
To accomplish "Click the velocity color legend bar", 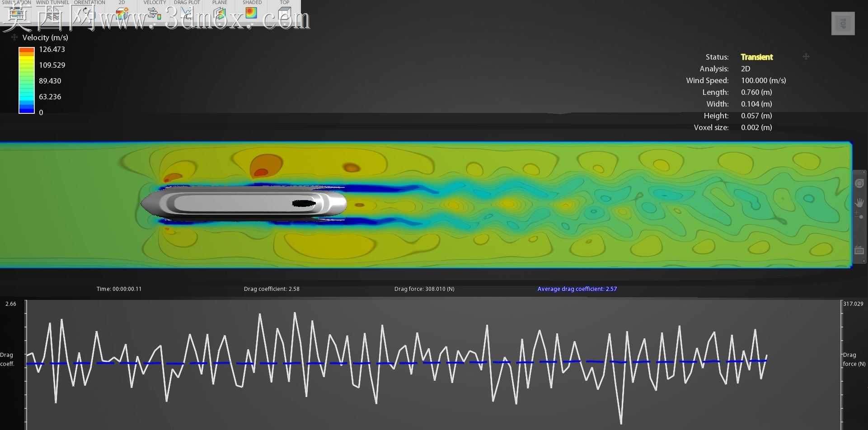I will tap(27, 80).
